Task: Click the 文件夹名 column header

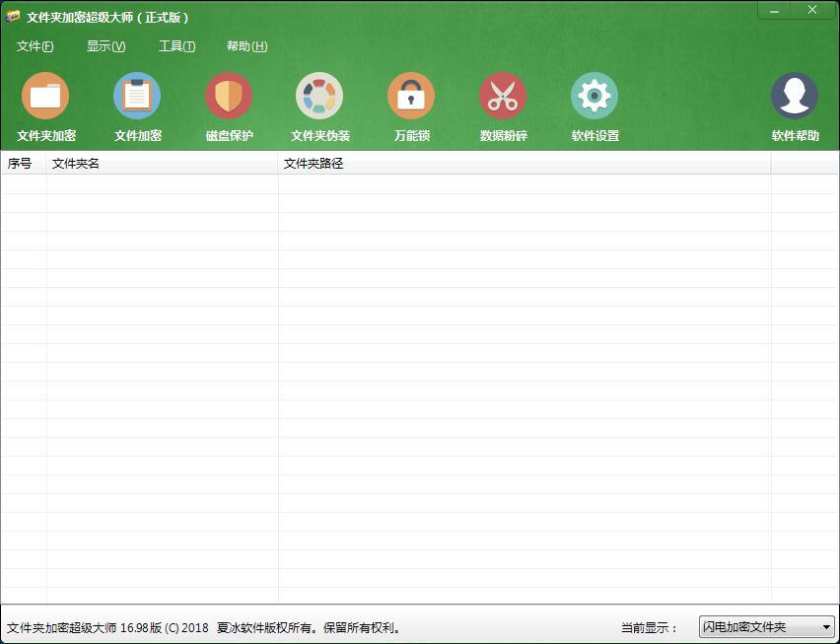Action: (x=74, y=163)
